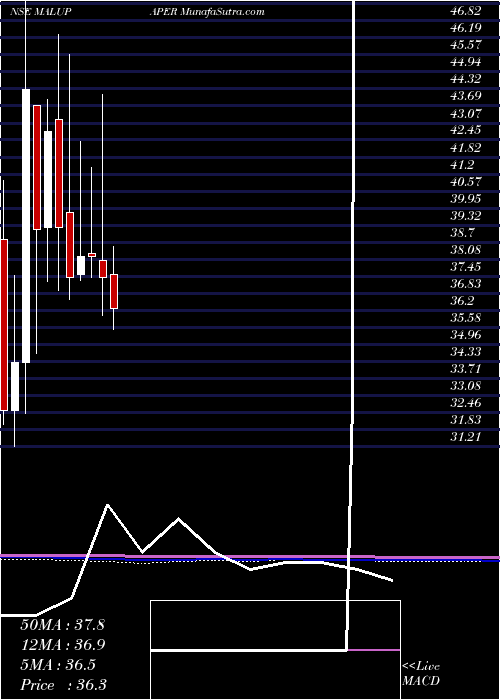Click the 43.07 price axis label
This screenshot has height=700, width=500.
465,113
